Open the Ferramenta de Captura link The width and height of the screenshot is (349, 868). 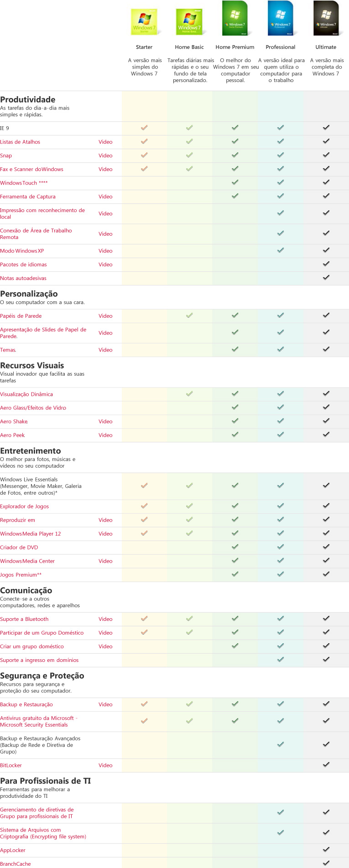click(x=28, y=196)
